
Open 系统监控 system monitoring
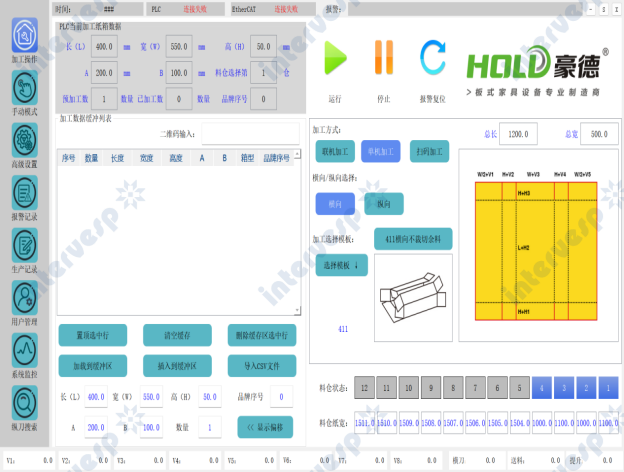pos(25,350)
